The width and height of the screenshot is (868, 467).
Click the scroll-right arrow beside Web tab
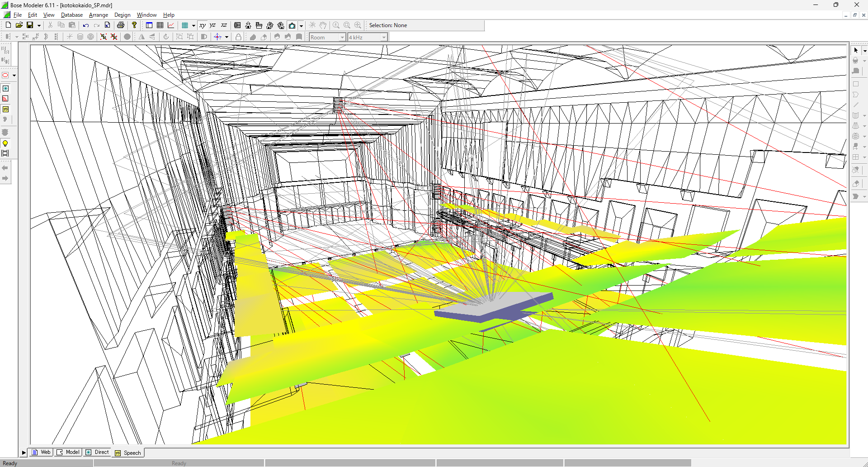point(24,453)
